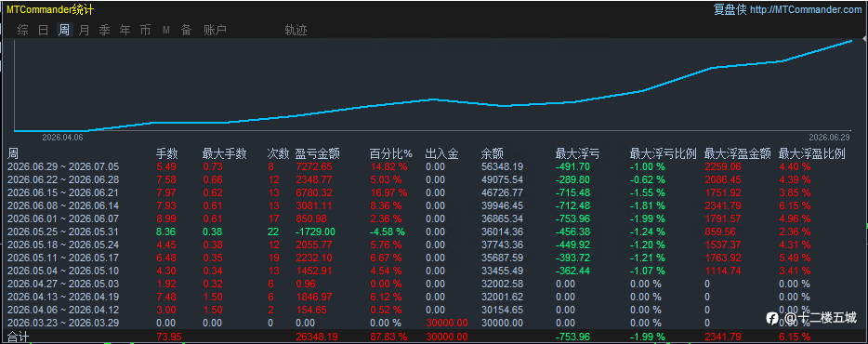Select the 周 weekly tab
The width and height of the screenshot is (868, 344).
[64, 31]
